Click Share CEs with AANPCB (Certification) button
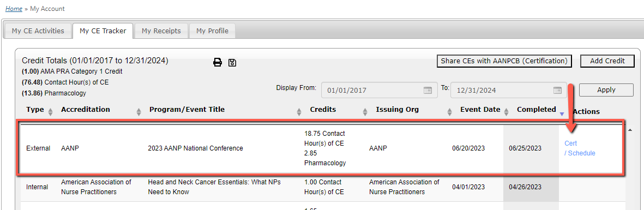This screenshot has width=644, height=210. tap(504, 61)
